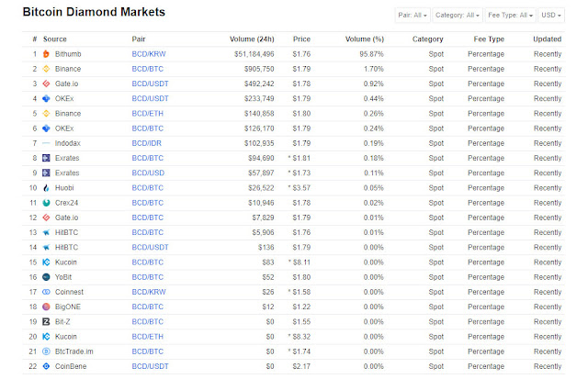588x379 pixels.
Task: Sort by the Pair column header
Action: 139,39
